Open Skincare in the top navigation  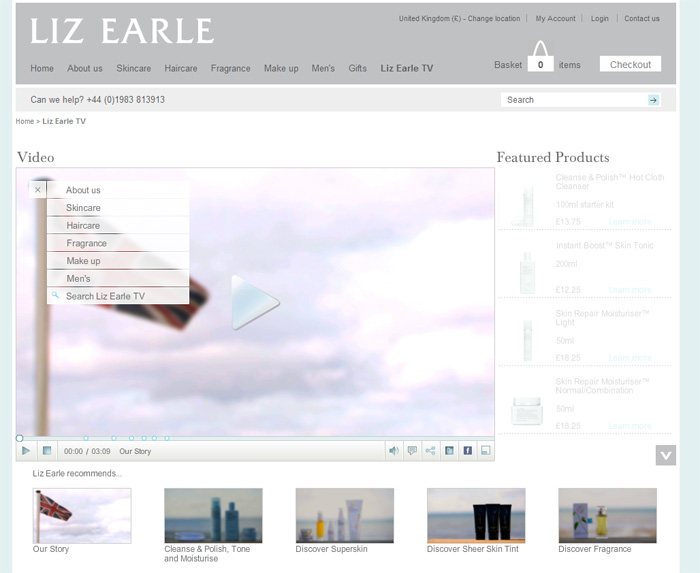pos(133,68)
